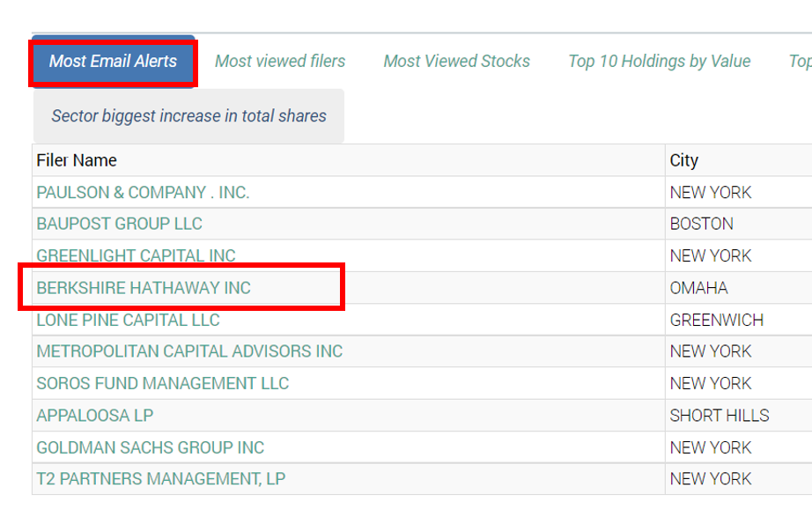Open T2 PARTNERS MANAGEMENT, LP link
This screenshot has height=524, width=812.
161,479
